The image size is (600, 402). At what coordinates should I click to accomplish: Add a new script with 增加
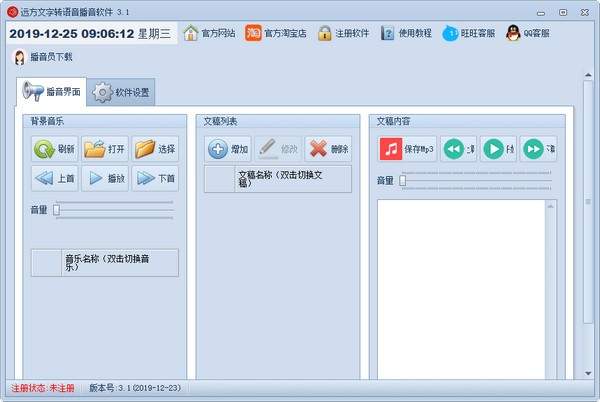click(x=228, y=150)
